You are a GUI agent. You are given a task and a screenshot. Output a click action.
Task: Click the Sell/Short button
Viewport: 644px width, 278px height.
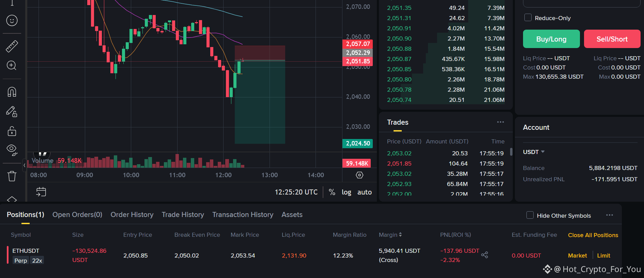tap(612, 39)
